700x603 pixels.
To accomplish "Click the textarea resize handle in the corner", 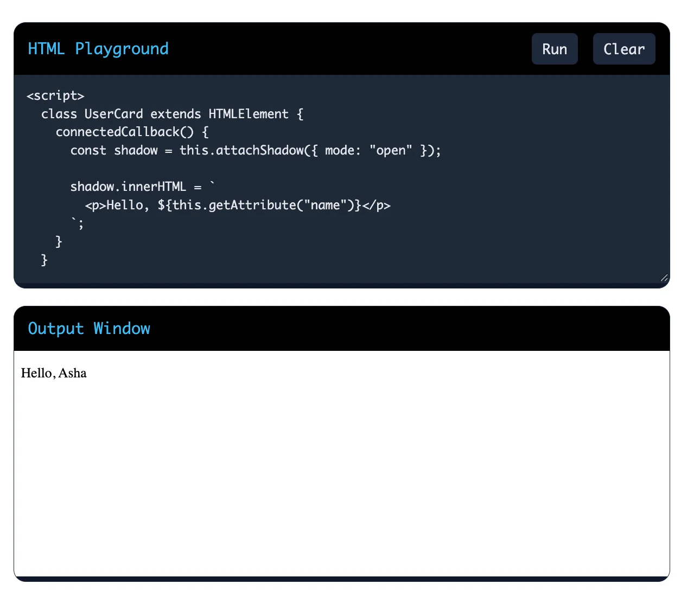I will pyautogui.click(x=664, y=278).
